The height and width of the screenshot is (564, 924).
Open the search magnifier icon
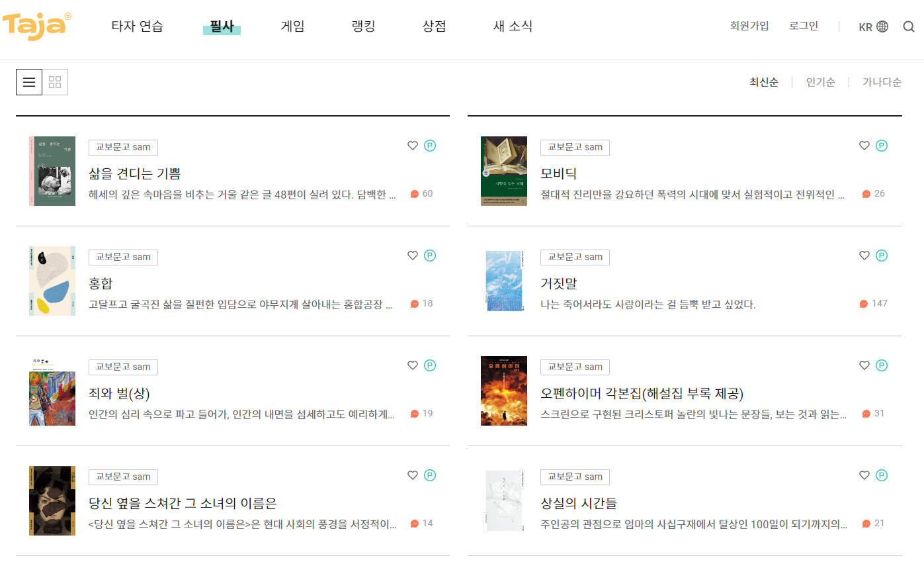tap(909, 26)
